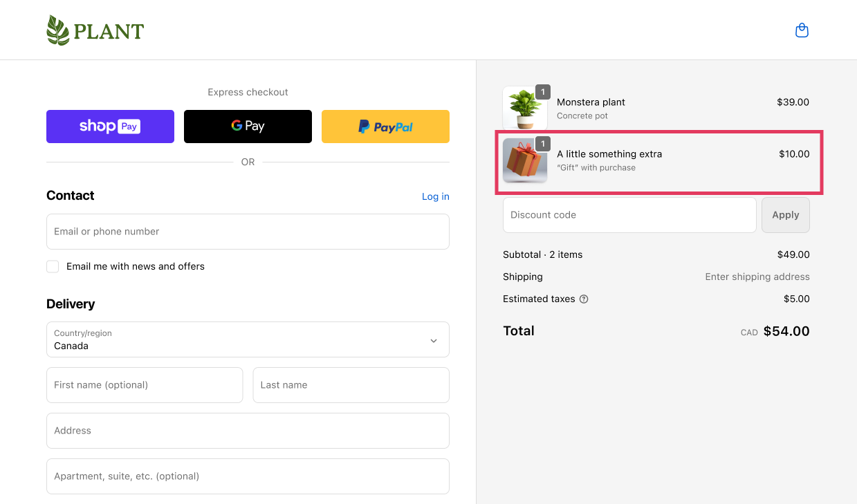Click the Estimated taxes label
This screenshot has width=857, height=504.
tap(539, 299)
